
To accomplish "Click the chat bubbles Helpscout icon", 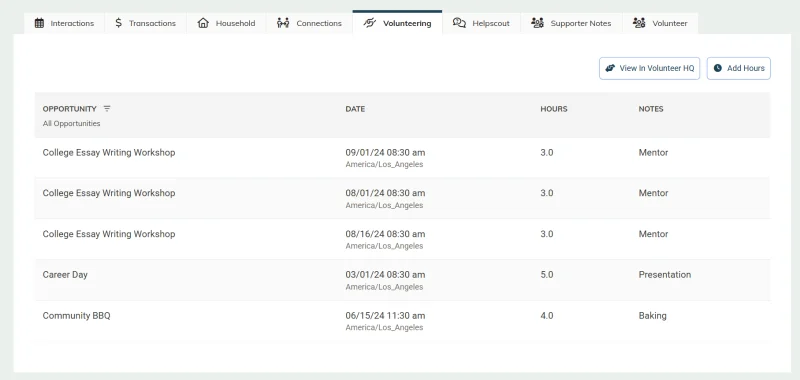I will point(459,23).
